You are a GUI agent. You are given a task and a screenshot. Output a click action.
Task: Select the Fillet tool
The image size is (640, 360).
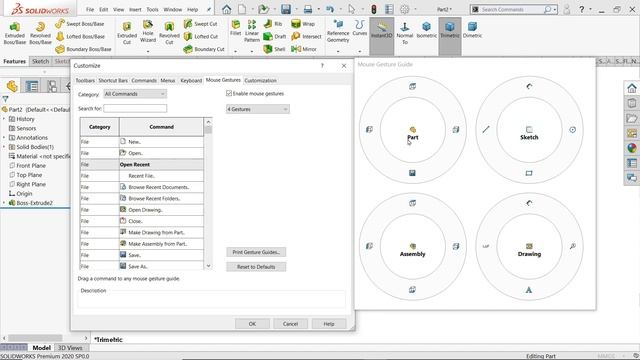click(236, 28)
